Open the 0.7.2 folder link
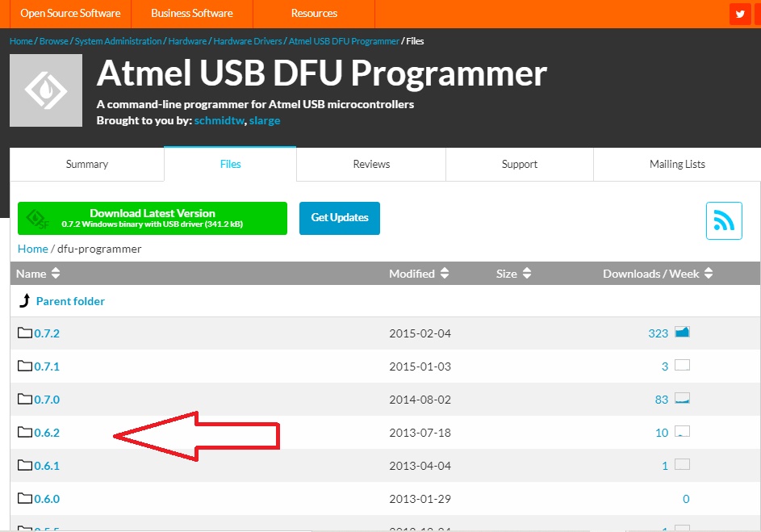 click(47, 333)
